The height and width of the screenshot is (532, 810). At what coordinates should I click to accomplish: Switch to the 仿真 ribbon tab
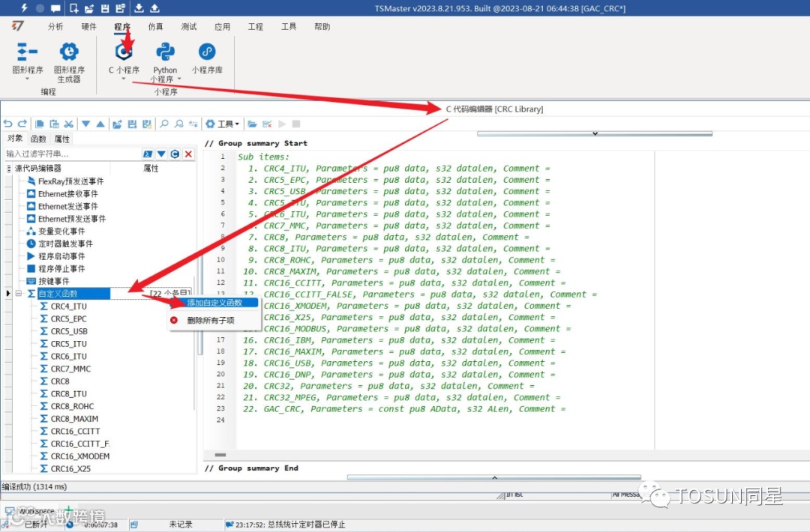pos(155,27)
